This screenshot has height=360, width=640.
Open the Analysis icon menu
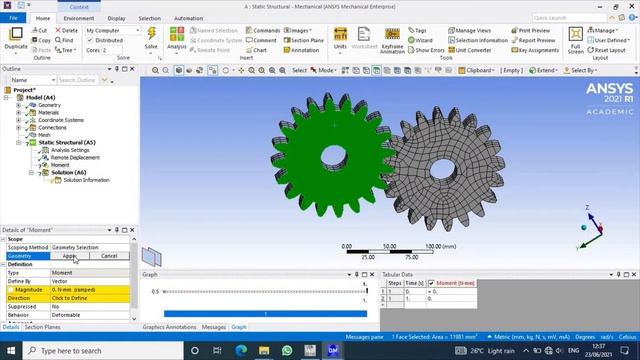click(176, 35)
